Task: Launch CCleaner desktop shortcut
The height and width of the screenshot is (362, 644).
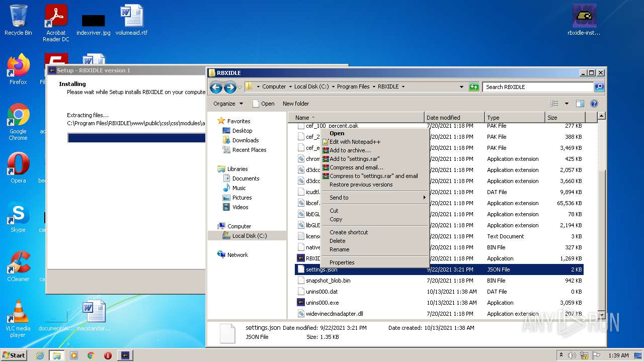Action: (x=18, y=266)
